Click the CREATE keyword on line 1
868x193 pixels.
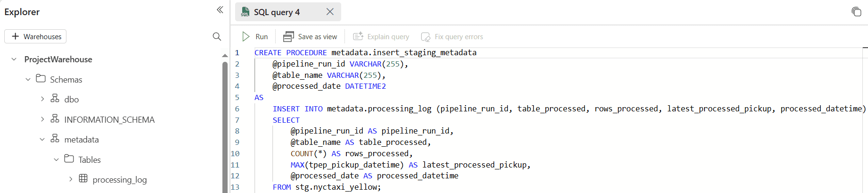[x=268, y=53]
